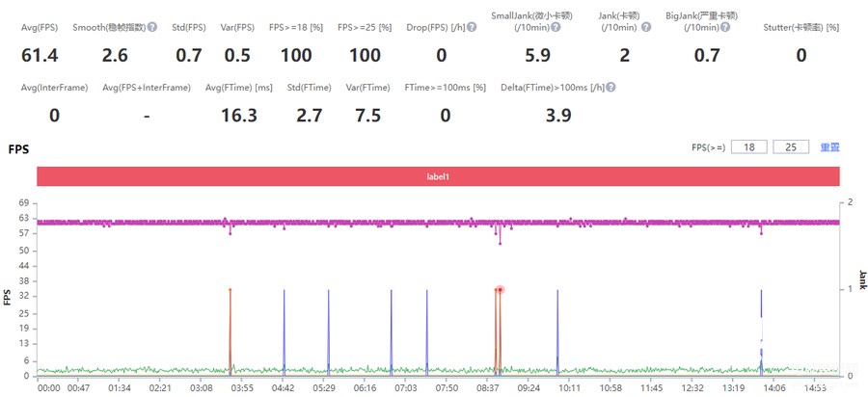Image resolution: width=868 pixels, height=397 pixels.
Task: Click the FTime>=100ms [%] label
Action: tap(445, 88)
